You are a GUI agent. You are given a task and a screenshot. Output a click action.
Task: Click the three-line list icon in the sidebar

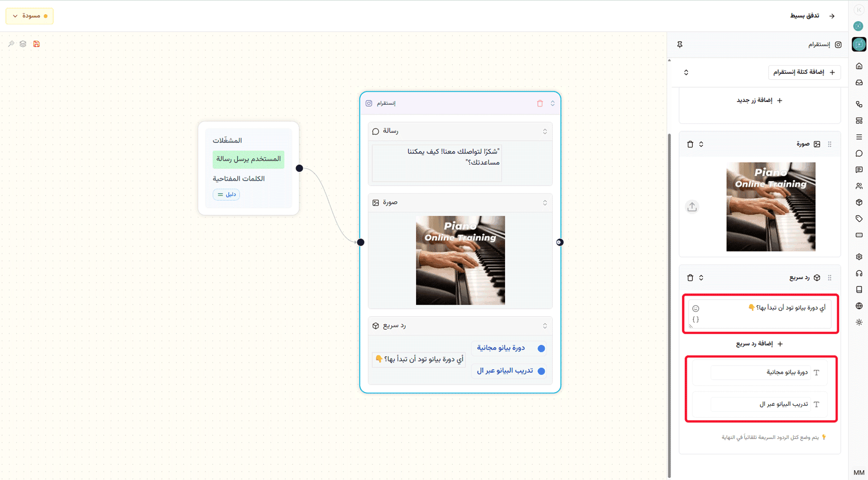[x=859, y=137]
